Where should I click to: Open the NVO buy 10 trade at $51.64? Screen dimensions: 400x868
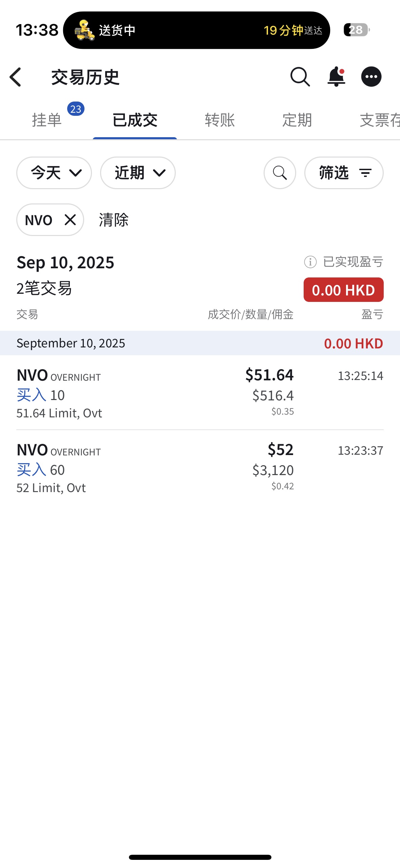tap(200, 393)
